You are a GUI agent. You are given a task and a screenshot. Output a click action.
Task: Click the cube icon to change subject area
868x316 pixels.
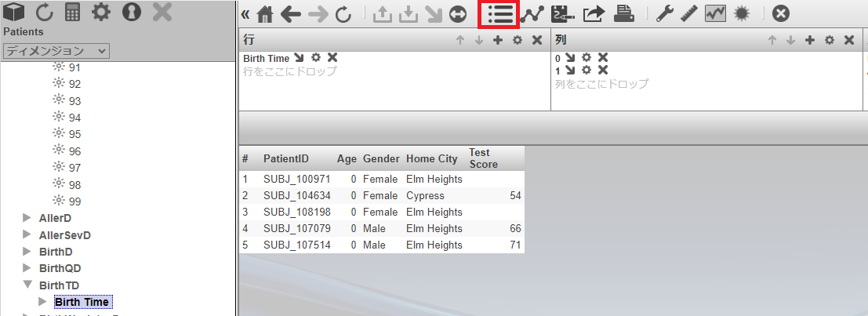15,13
